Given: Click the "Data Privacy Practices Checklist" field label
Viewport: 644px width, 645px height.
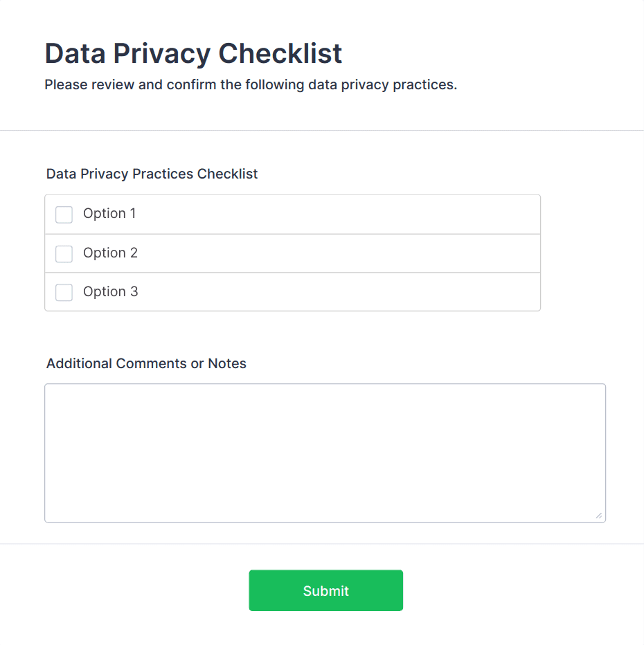Looking at the screenshot, I should pyautogui.click(x=152, y=174).
